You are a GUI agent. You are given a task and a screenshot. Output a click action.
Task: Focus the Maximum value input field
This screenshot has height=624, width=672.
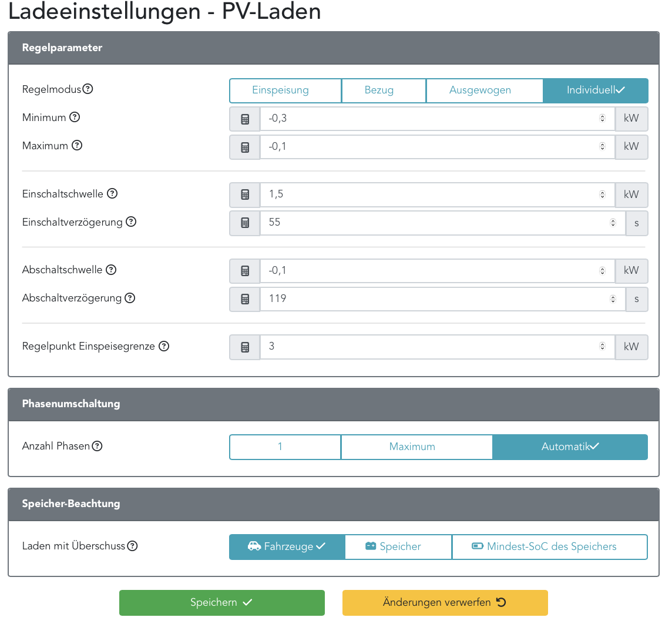(437, 147)
